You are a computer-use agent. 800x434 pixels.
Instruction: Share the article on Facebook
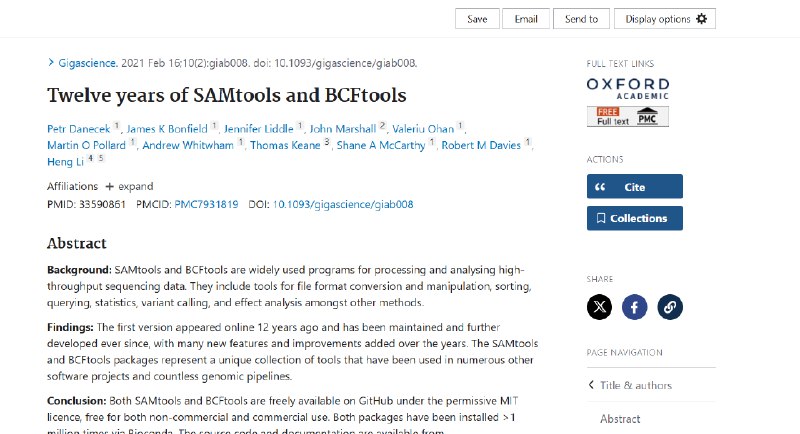pos(634,307)
